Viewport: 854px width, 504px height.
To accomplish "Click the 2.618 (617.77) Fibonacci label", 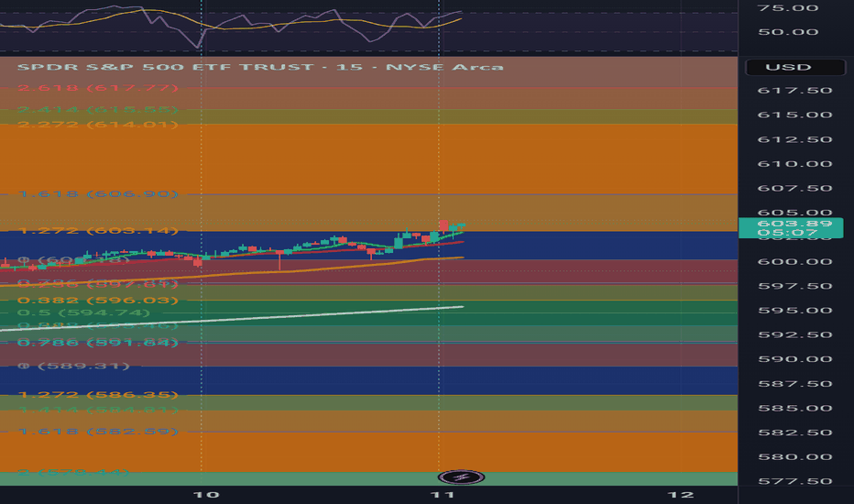I will 98,88.
